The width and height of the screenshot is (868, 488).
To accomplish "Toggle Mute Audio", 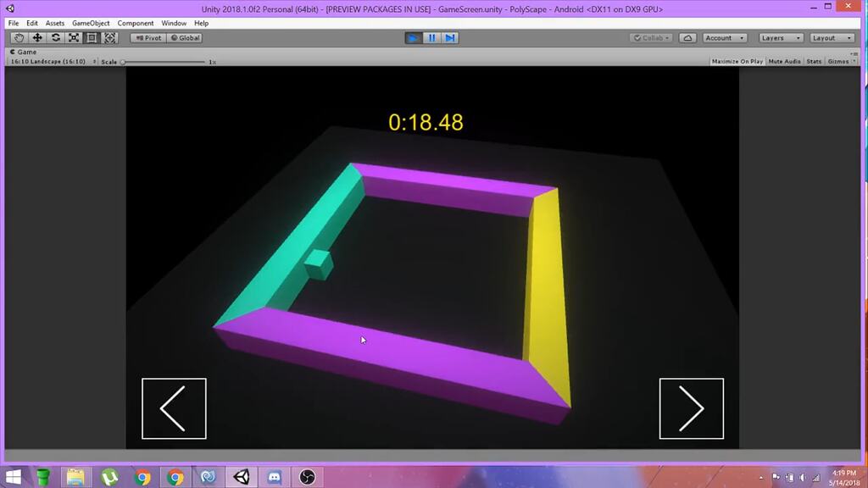I will tap(783, 61).
